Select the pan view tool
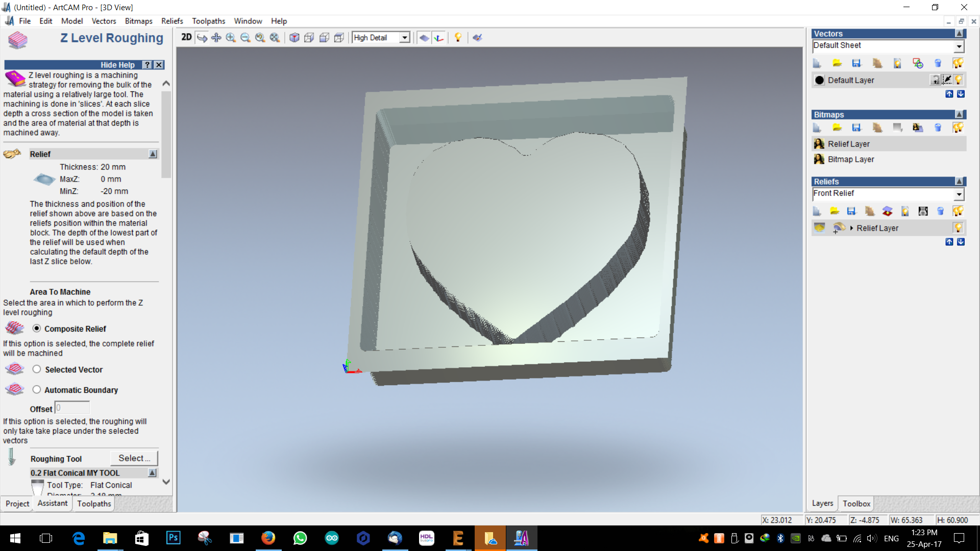980x551 pixels. coord(216,37)
